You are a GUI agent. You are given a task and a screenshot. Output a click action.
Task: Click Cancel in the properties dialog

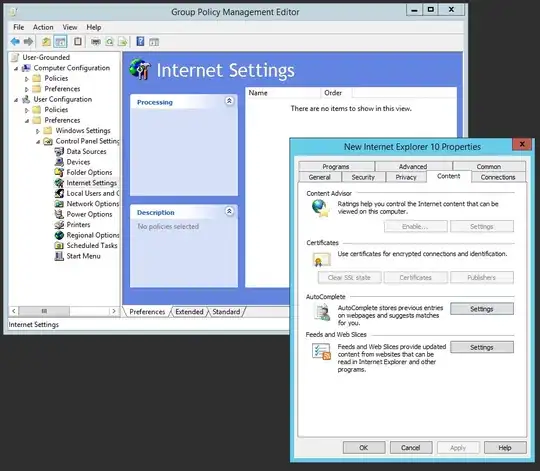(411, 448)
